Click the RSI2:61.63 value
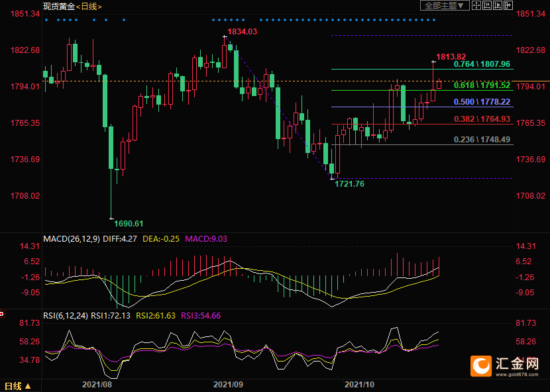Image resolution: width=550 pixels, height=392 pixels. click(x=156, y=316)
